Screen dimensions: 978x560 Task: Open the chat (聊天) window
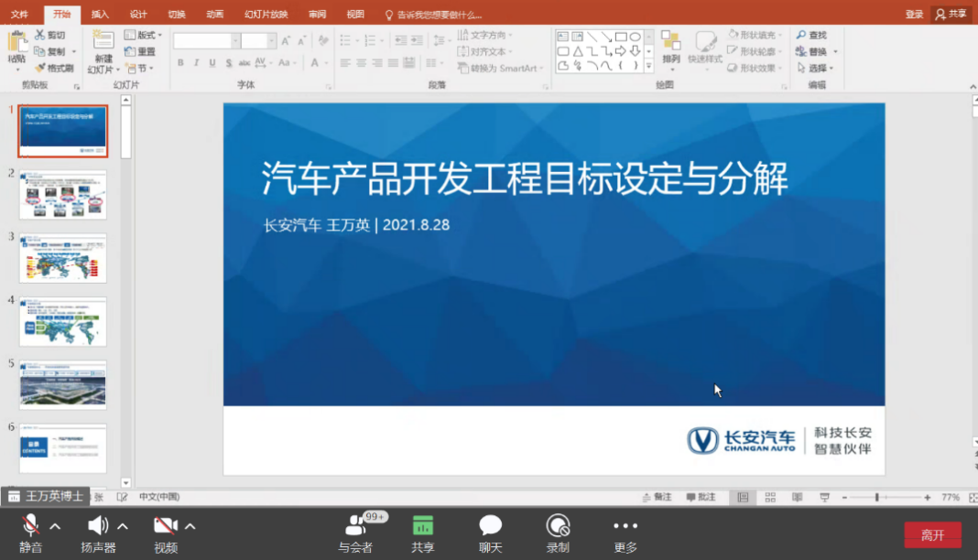[491, 526]
